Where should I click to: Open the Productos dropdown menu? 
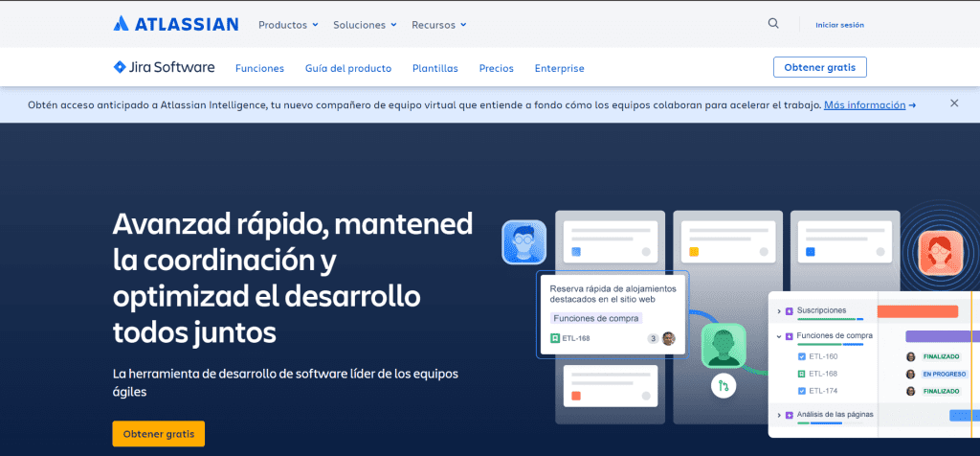coord(288,25)
